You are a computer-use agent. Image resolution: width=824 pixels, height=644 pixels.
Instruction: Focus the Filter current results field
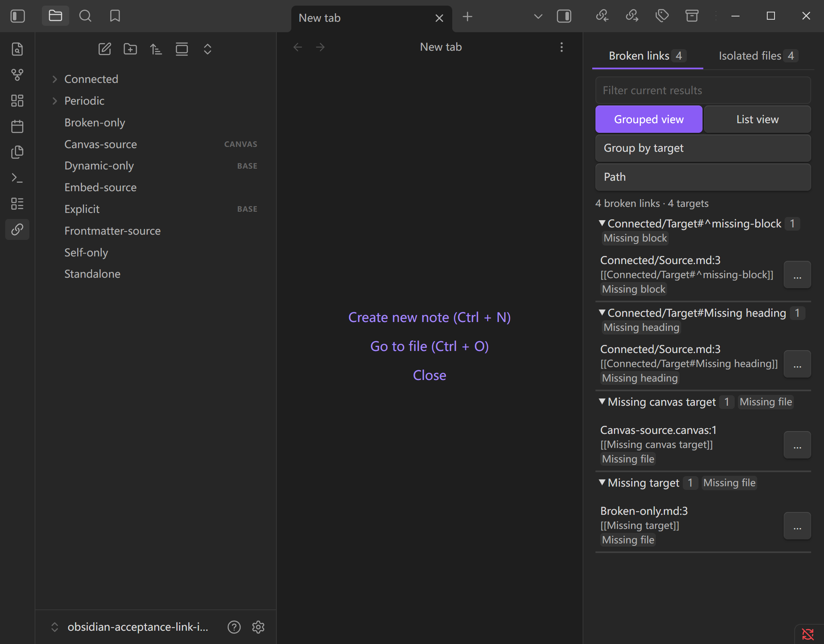[x=703, y=90]
